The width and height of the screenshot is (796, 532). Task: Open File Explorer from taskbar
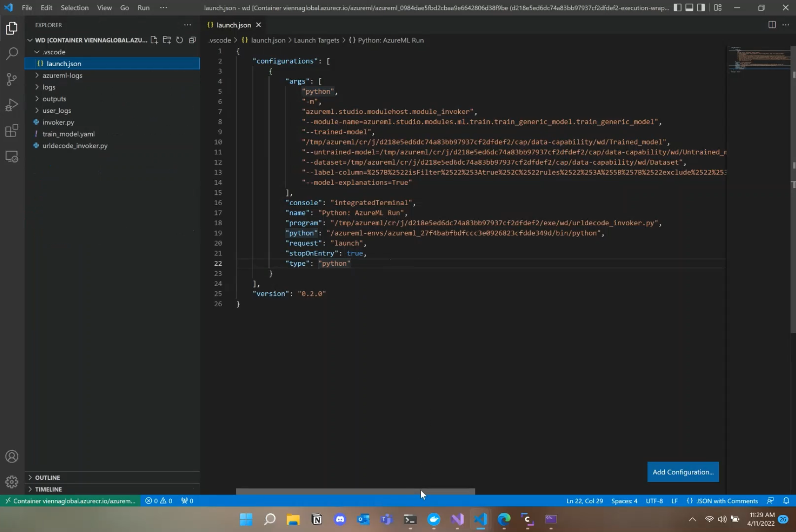(293, 519)
